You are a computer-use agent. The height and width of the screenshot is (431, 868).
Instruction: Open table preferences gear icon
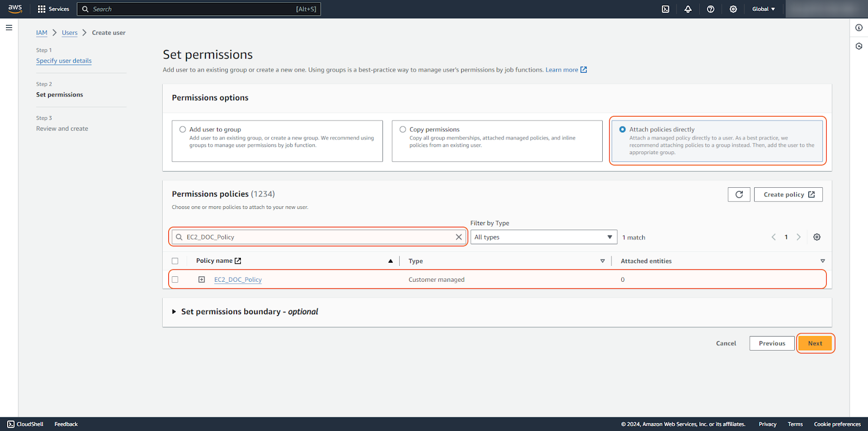816,237
